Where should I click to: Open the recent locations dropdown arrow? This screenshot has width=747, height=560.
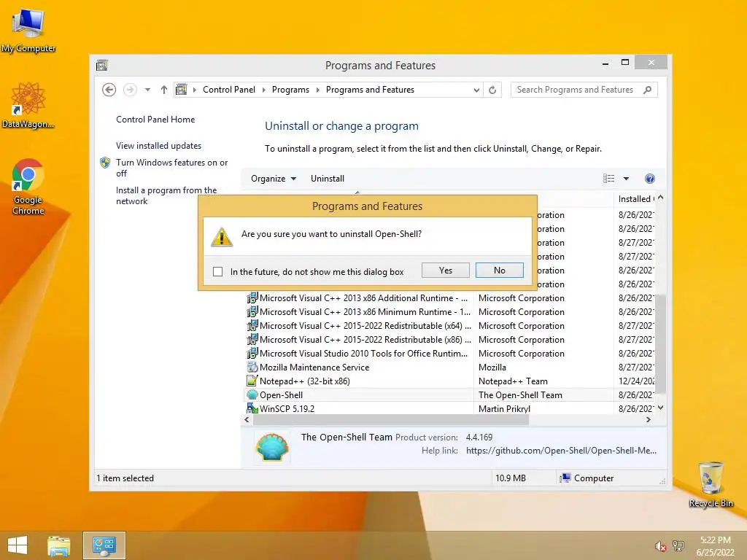[x=147, y=90]
